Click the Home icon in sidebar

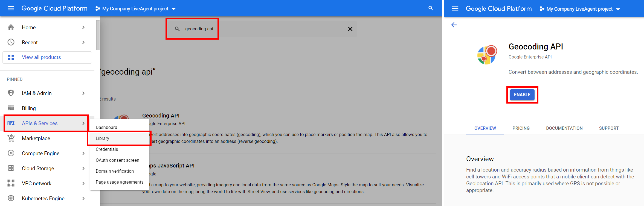(x=11, y=27)
